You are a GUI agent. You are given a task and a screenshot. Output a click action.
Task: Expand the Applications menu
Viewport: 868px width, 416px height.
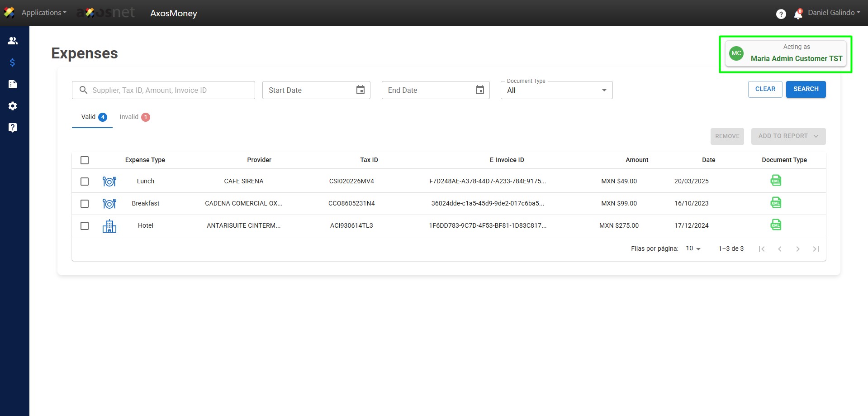click(43, 13)
